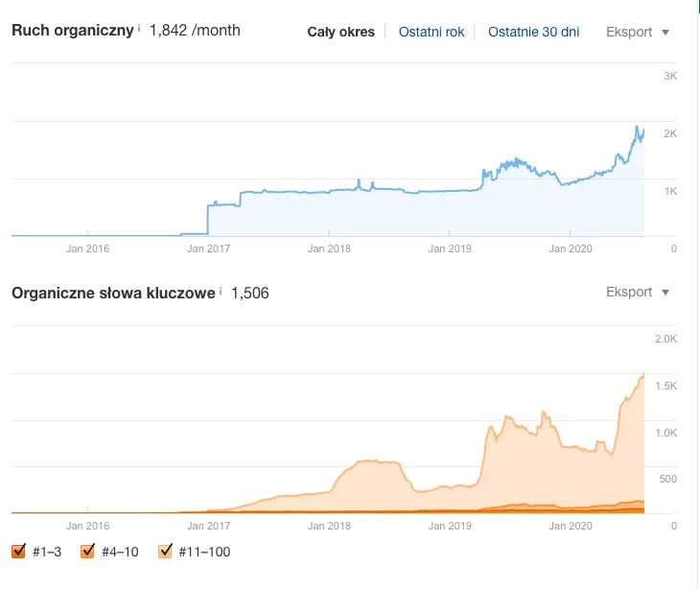700x590 pixels.
Task: Click arrow beside keywords chart Eksport
Action: (x=666, y=293)
